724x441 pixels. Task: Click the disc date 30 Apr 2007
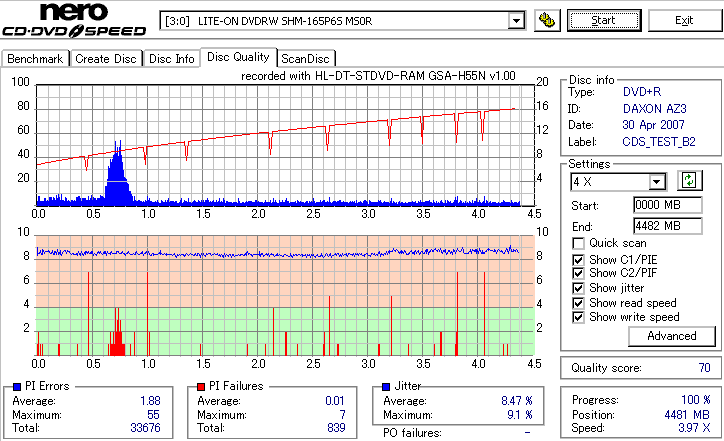[x=653, y=125]
